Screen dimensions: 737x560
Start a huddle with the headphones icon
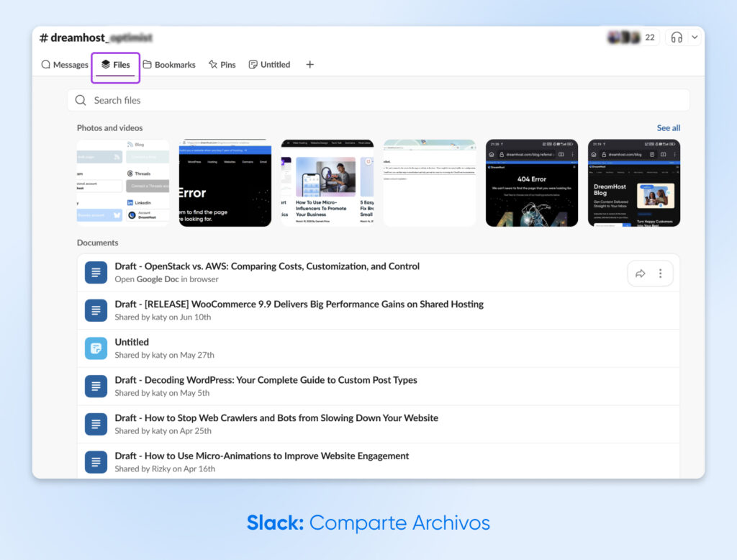675,37
